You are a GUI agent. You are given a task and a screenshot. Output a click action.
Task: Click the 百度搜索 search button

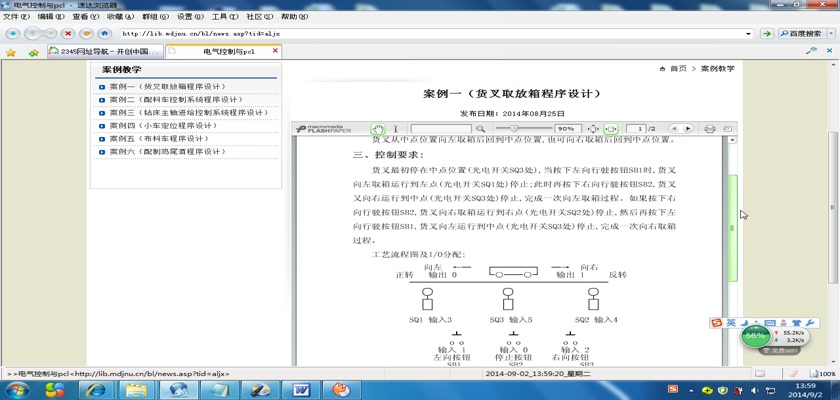point(802,33)
